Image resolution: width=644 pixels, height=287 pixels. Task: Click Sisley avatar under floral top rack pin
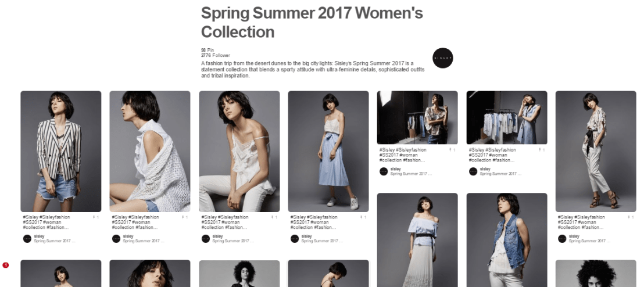[x=384, y=171]
